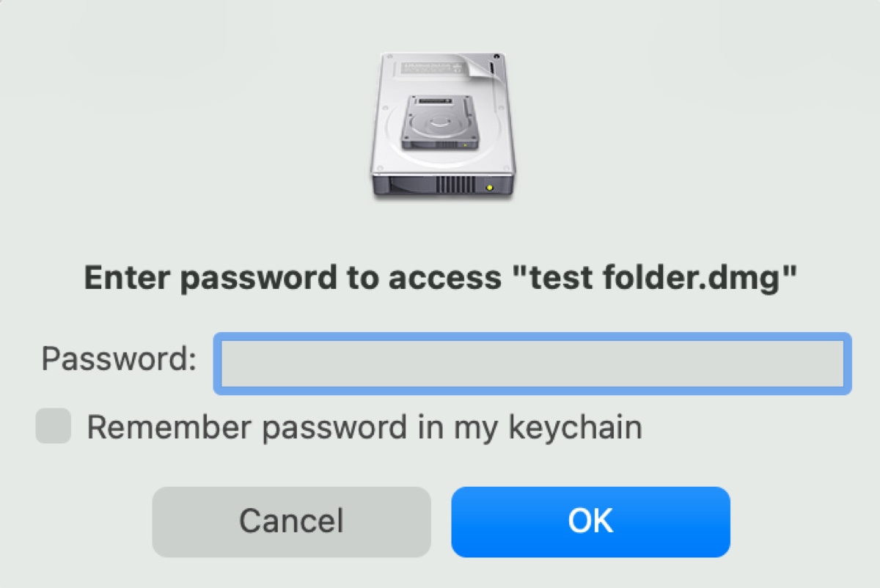Confirm password entry with OK
880x588 pixels.
pyautogui.click(x=590, y=521)
